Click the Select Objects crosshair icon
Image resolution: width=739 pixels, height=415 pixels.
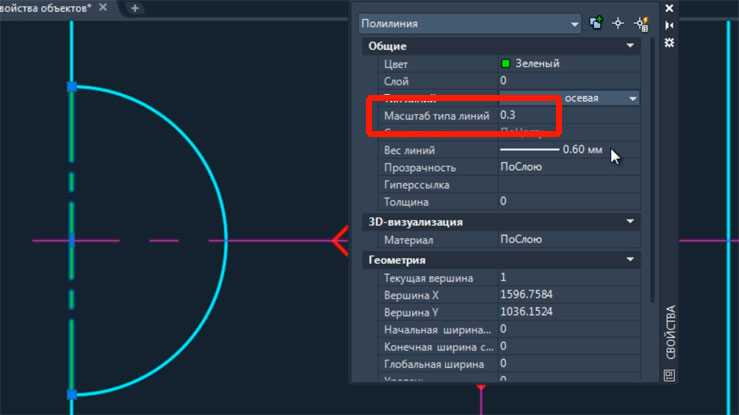(619, 22)
